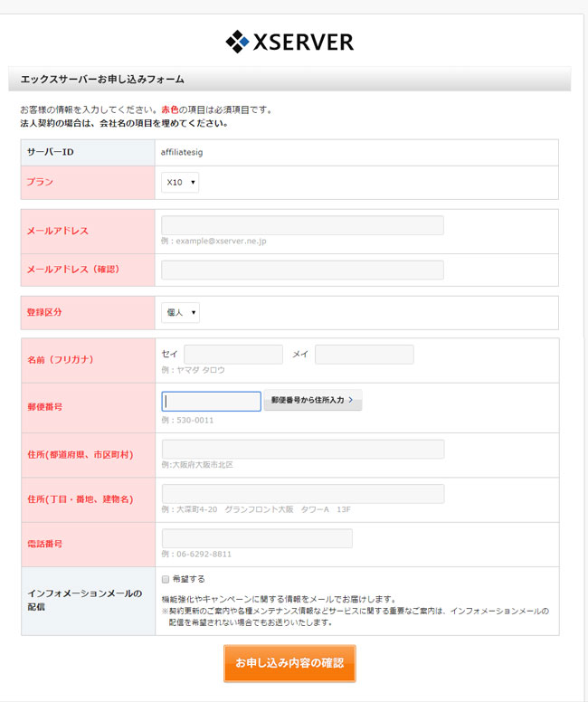Click the arrow on the postal lookup button
The width and height of the screenshot is (588, 702).
pos(351,401)
